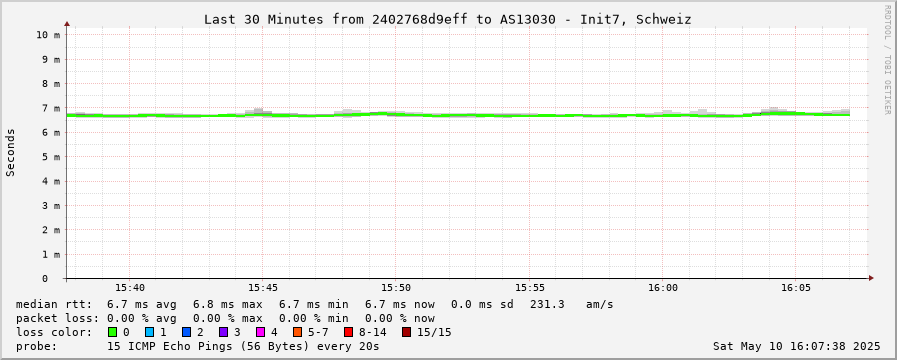This screenshot has height=360, width=897.
Task: Click the Seconds y-axis label
Action: tap(10, 152)
